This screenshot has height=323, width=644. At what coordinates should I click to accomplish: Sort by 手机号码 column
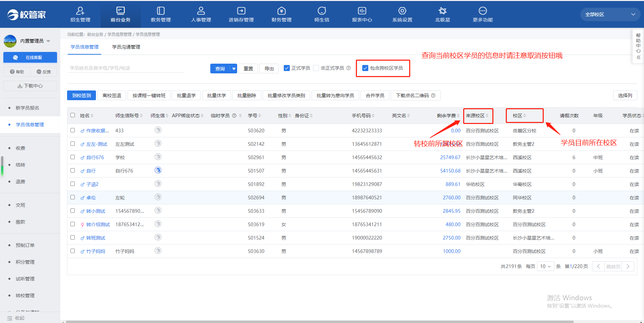click(373, 116)
